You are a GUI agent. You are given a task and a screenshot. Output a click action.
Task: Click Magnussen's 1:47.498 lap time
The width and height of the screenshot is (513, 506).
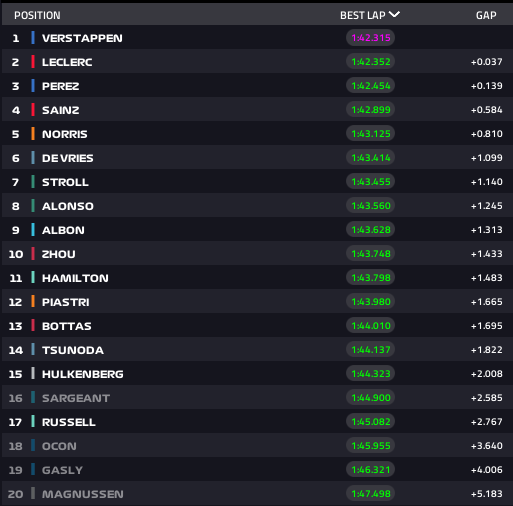[x=371, y=494]
